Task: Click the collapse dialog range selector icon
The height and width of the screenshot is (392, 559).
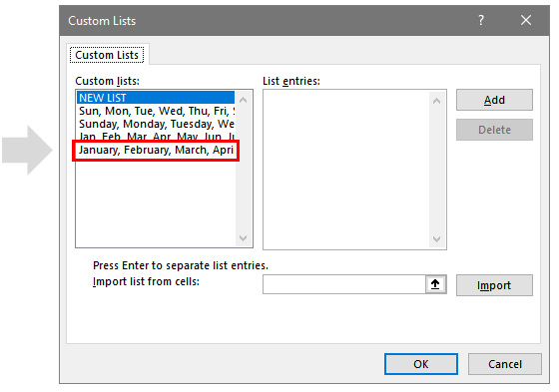Action: [x=435, y=284]
